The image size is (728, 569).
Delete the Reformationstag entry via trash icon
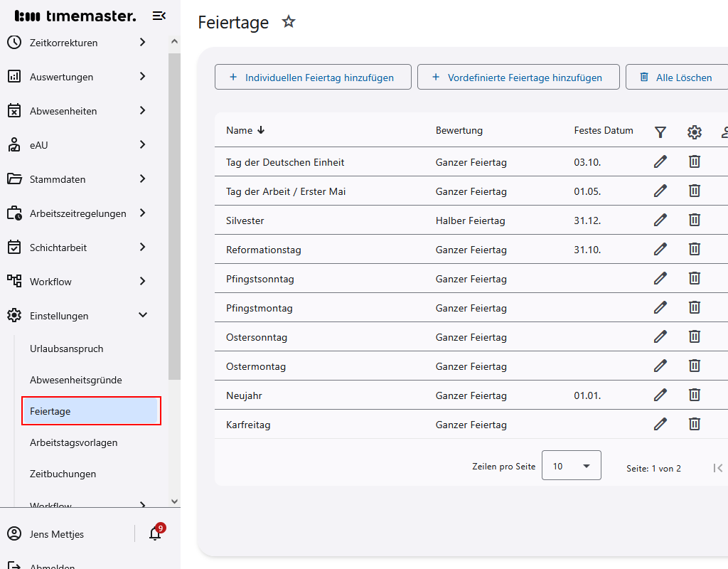click(695, 250)
